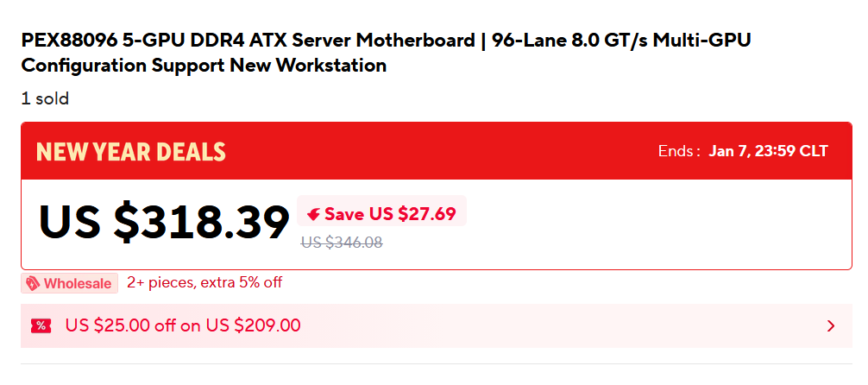Click the "1 sold" count
The width and height of the screenshot is (868, 385).
tap(45, 98)
